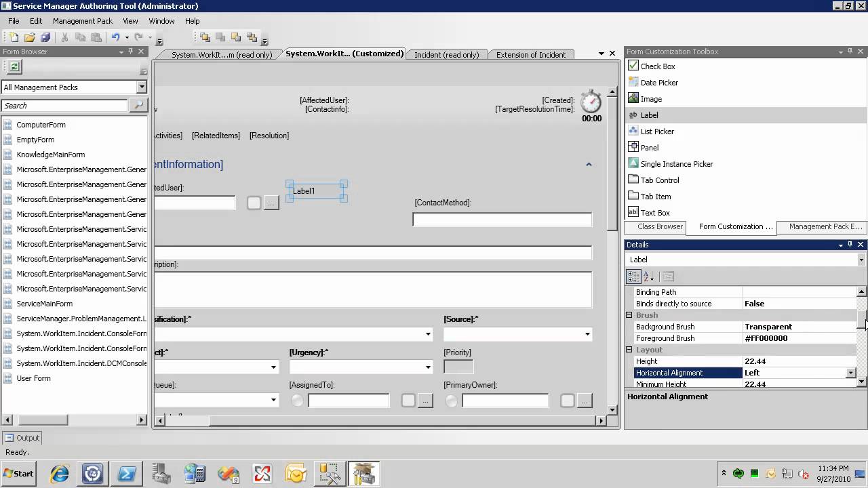The width and height of the screenshot is (868, 488).
Task: Open the Label object selector dropdown in Details
Action: 861,260
